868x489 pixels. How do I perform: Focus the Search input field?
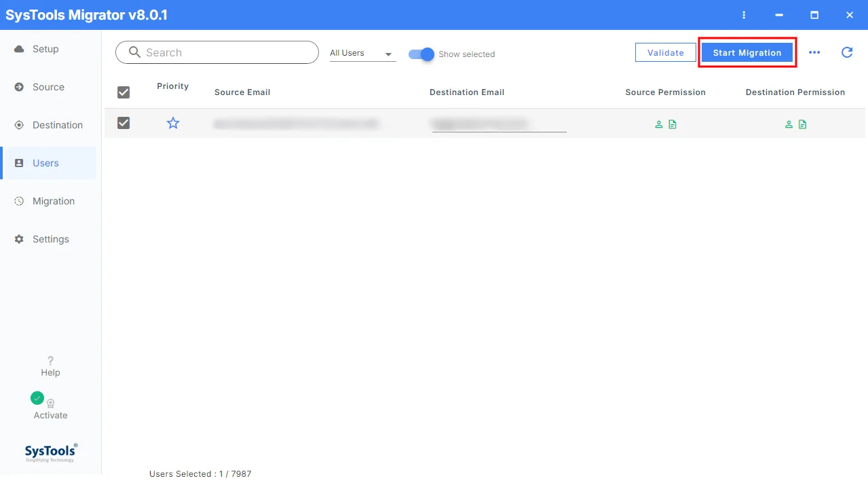click(217, 52)
